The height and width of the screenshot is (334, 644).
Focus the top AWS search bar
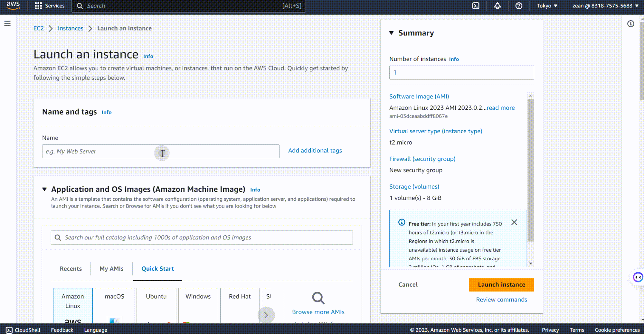pos(189,6)
